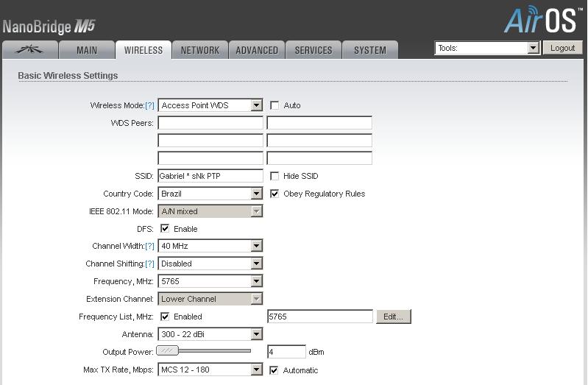Expand the Antenna dropdown

click(x=210, y=334)
